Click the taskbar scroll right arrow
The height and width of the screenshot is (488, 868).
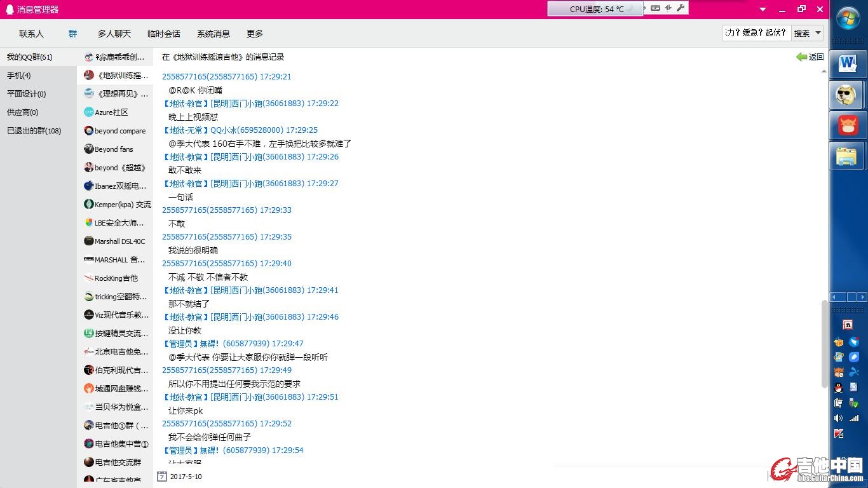(x=862, y=297)
